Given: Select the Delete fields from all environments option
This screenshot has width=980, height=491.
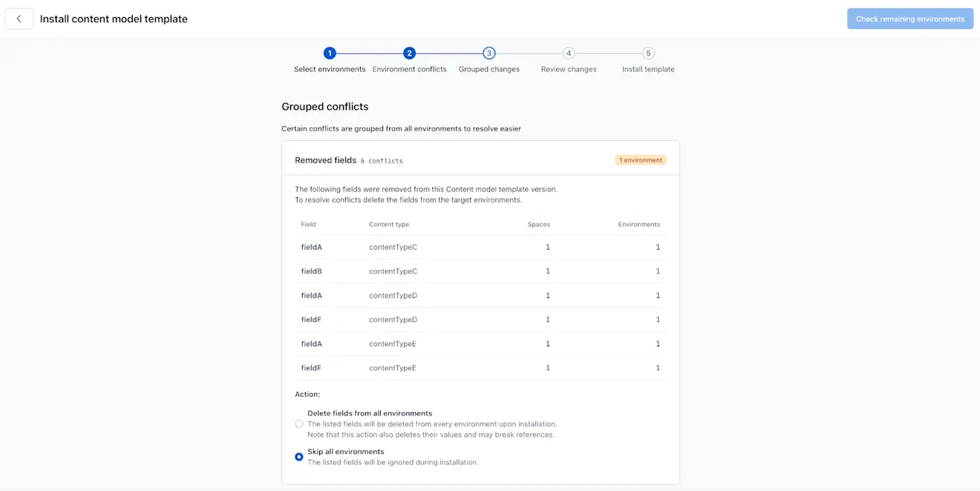Looking at the screenshot, I should 299,424.
